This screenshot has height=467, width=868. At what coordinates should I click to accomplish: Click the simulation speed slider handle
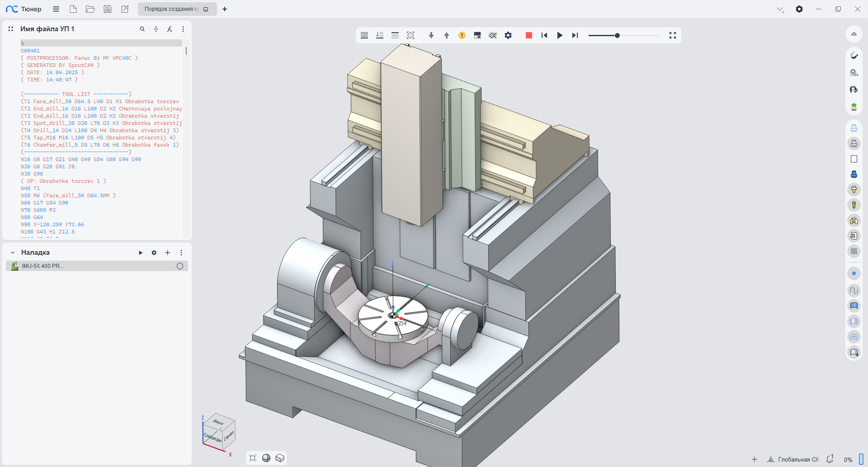click(x=617, y=35)
